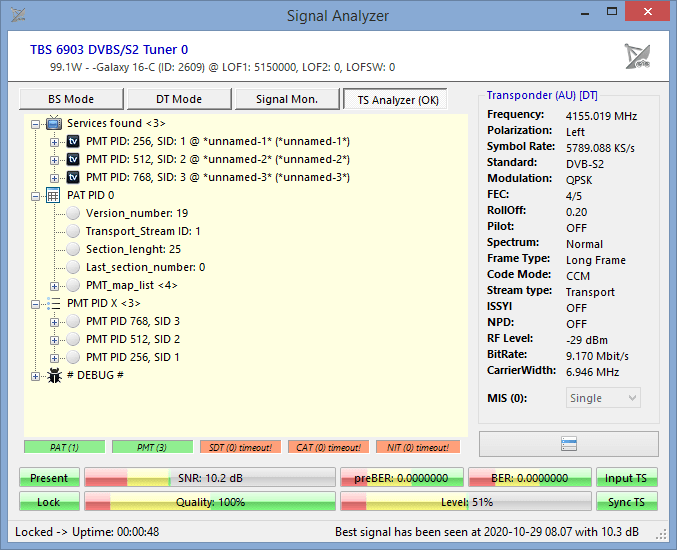Expand PMT PID: 256, SID: 1 service
The image size is (677, 550).
point(54,142)
